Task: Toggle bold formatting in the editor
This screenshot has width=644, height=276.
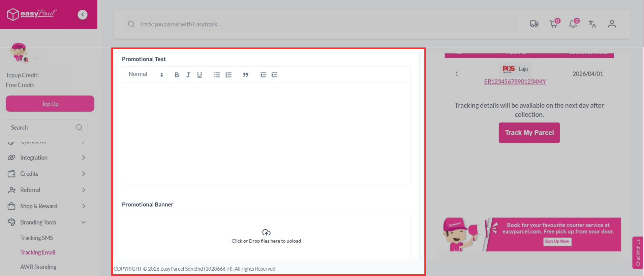Action: coord(176,75)
